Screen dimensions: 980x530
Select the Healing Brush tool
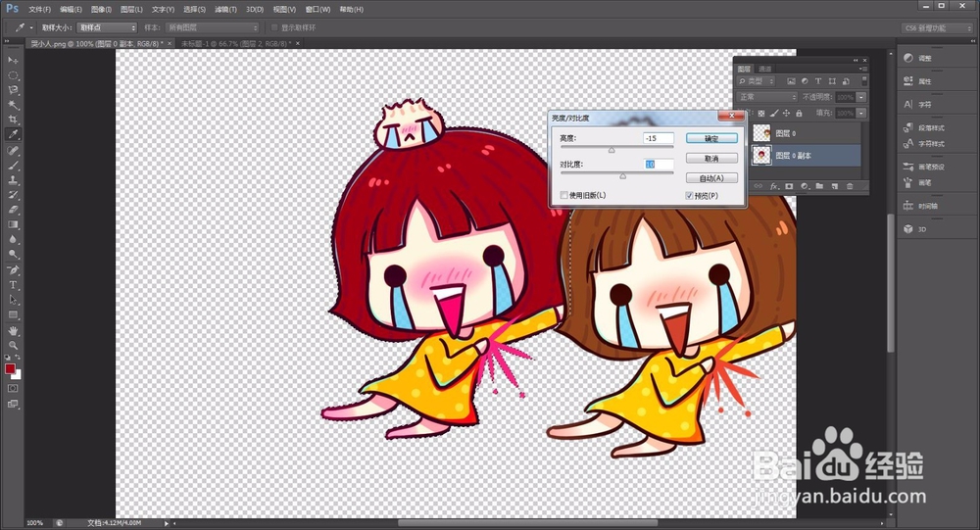(13, 151)
